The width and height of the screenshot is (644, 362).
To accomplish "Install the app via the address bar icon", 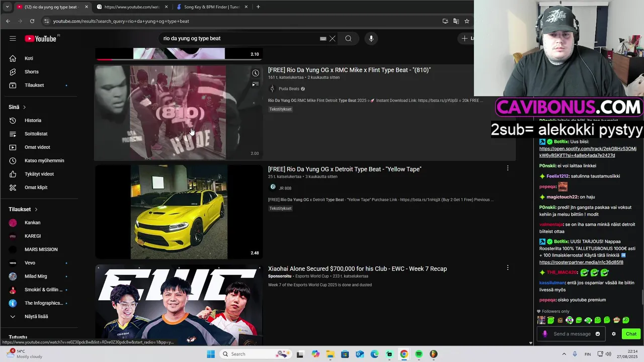I will tap(445, 21).
